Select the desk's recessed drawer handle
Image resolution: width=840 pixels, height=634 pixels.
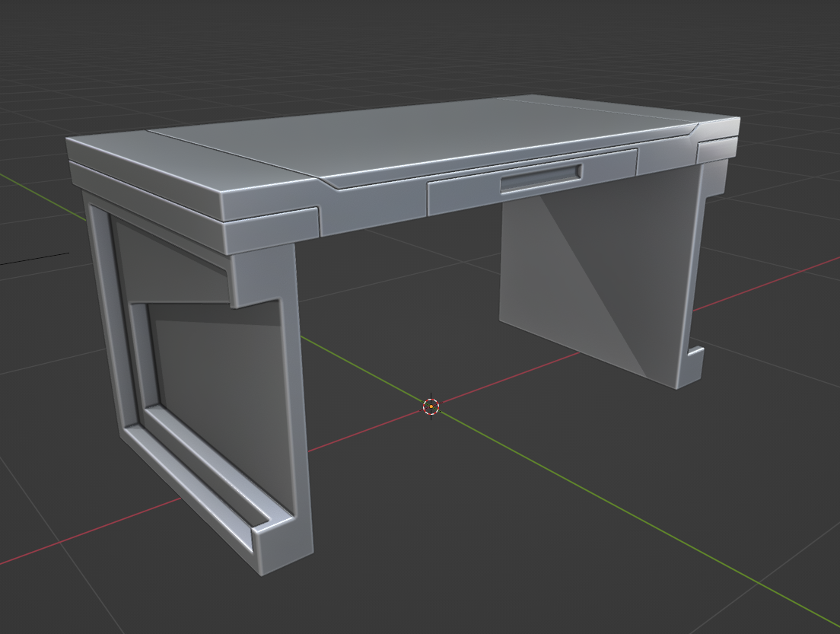541,178
